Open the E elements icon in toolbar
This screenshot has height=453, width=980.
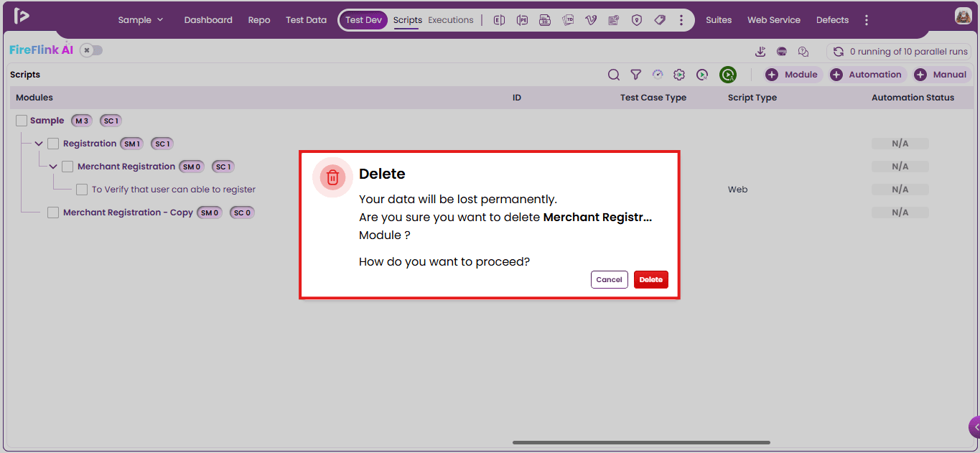pyautogui.click(x=500, y=20)
